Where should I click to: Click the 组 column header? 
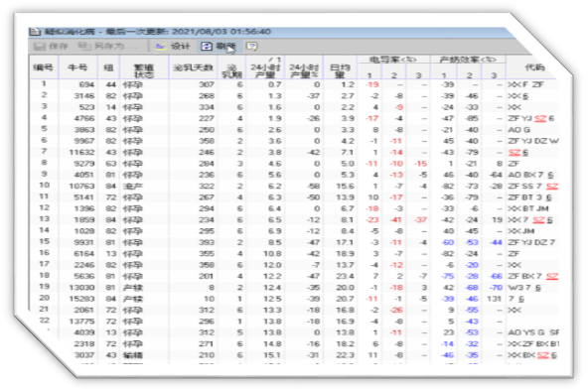click(108, 67)
